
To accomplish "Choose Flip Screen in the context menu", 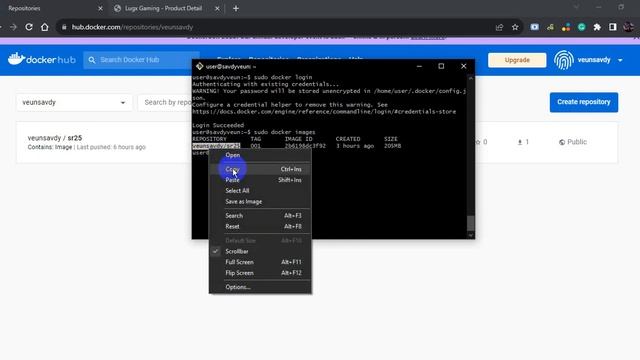I will point(260,273).
